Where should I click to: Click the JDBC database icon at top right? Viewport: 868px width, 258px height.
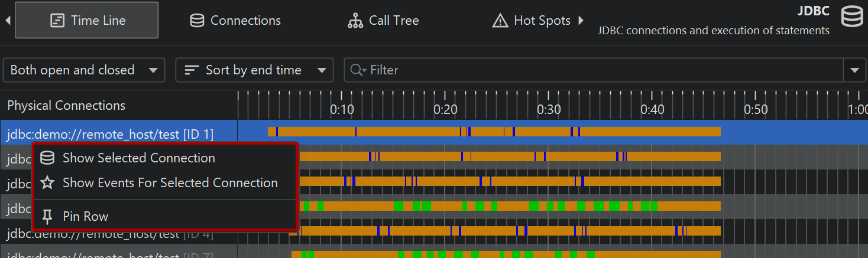click(851, 18)
